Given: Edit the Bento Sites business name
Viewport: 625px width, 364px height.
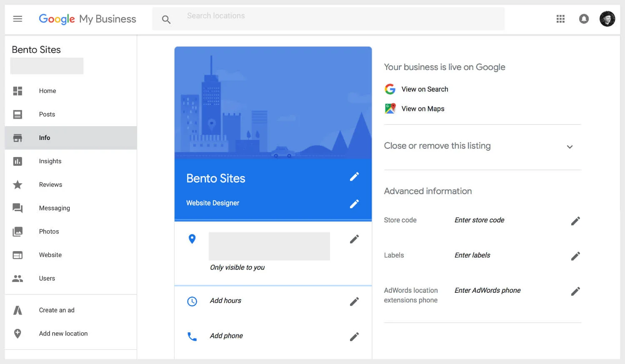Looking at the screenshot, I should coord(354,177).
